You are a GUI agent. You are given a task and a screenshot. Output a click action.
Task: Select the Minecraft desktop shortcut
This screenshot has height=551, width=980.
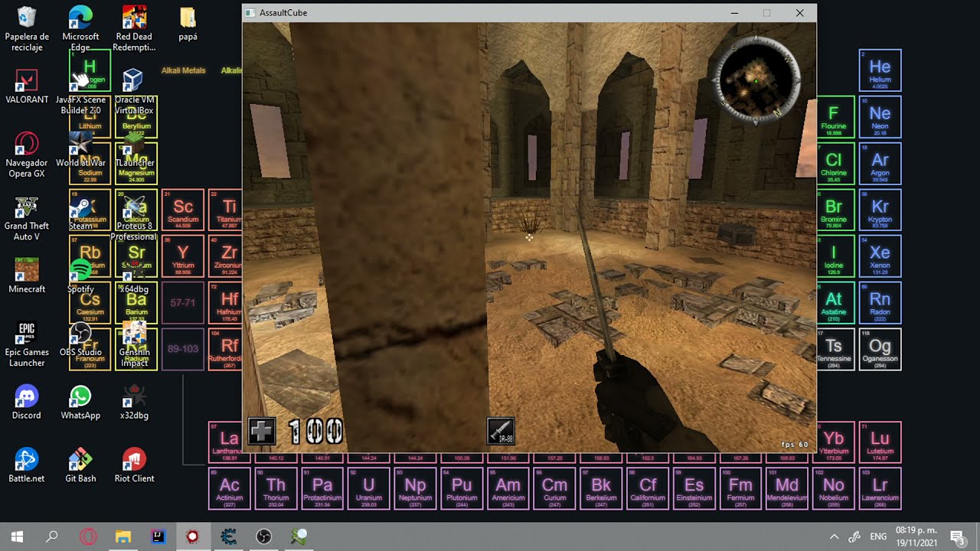coord(27,276)
